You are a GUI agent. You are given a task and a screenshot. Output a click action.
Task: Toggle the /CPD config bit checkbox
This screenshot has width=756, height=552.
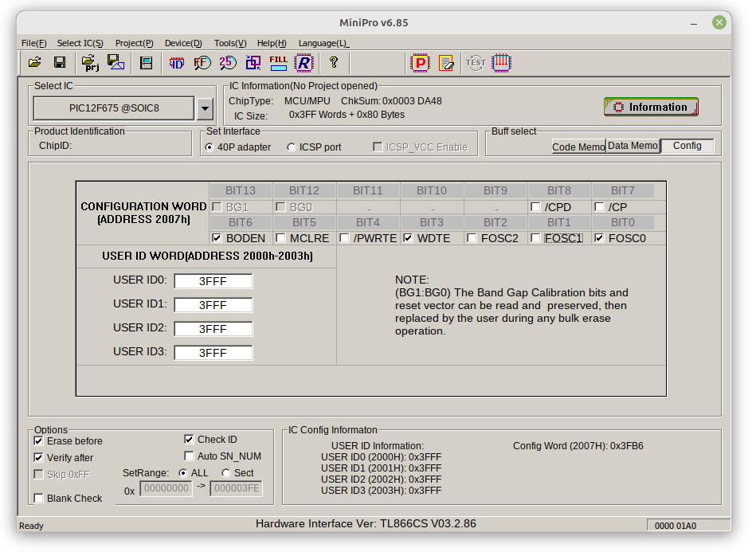coord(535,207)
